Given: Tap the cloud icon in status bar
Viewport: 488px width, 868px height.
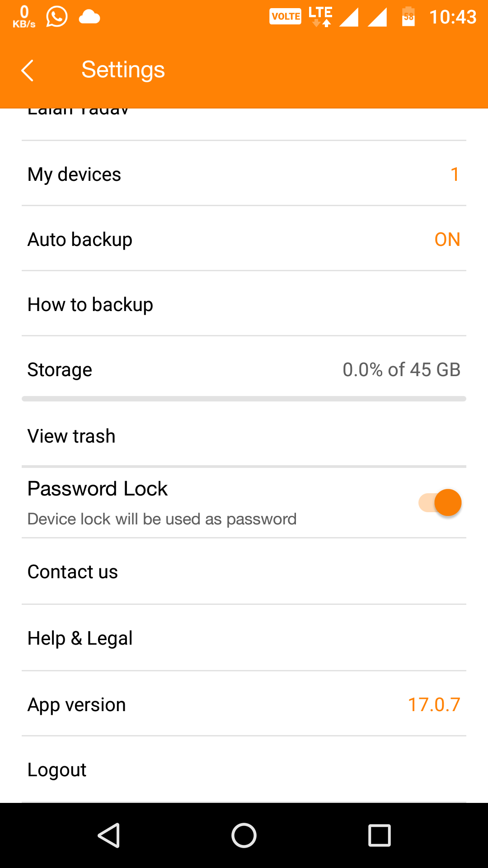Looking at the screenshot, I should point(89,17).
